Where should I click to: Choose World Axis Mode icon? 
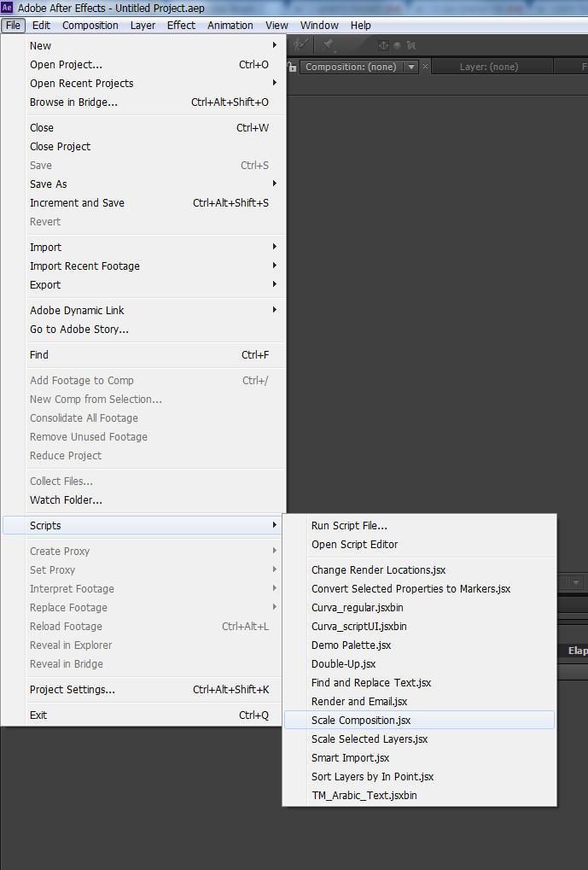pos(397,45)
